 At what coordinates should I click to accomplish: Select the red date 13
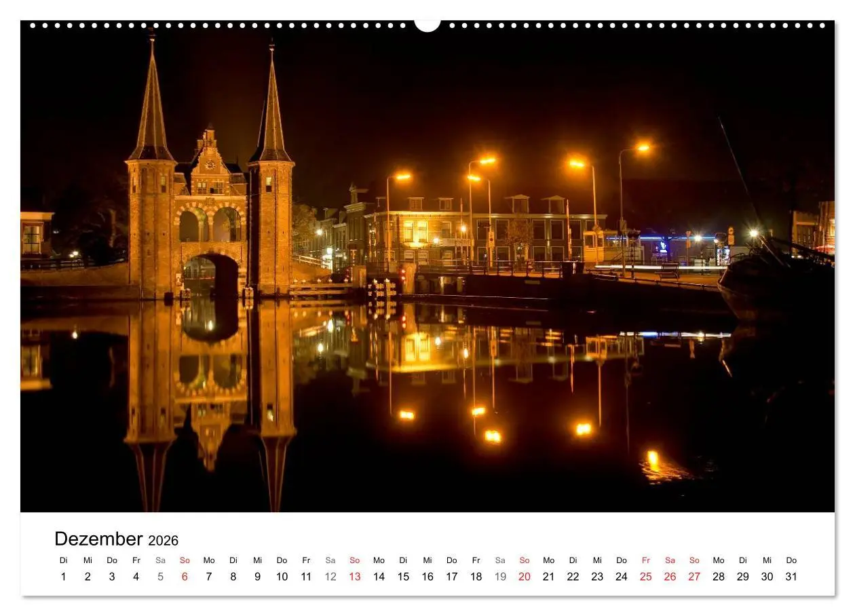[x=354, y=576]
